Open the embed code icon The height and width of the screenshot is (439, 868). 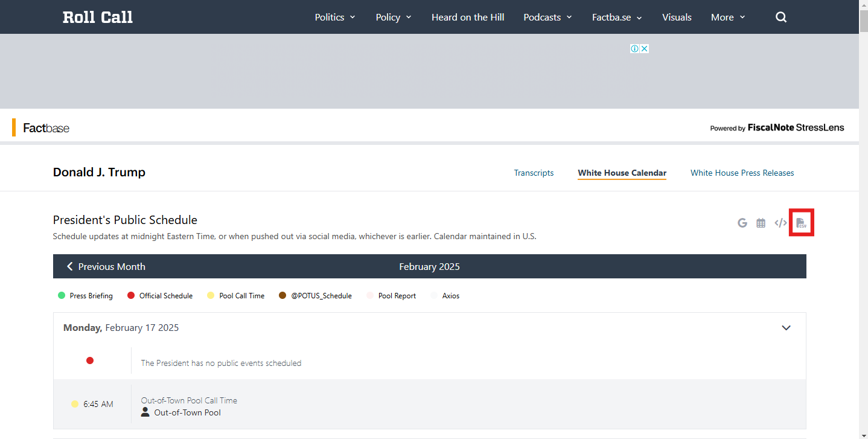(780, 223)
